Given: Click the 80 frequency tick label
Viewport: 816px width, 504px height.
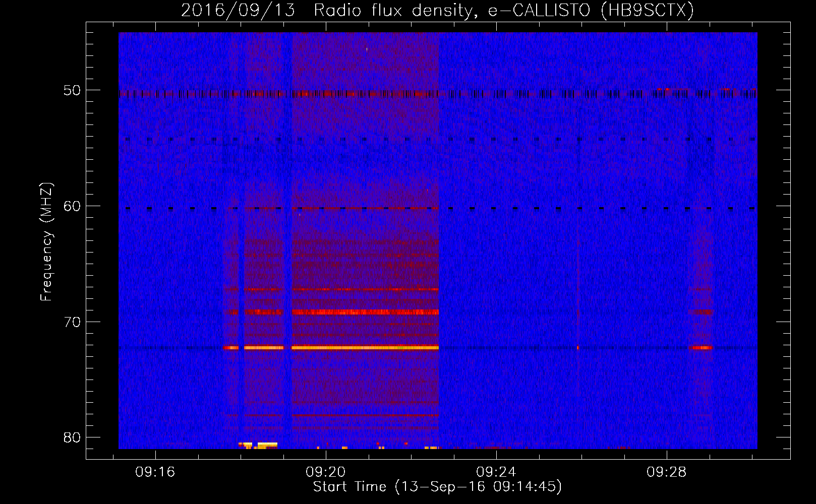Looking at the screenshot, I should click(72, 437).
